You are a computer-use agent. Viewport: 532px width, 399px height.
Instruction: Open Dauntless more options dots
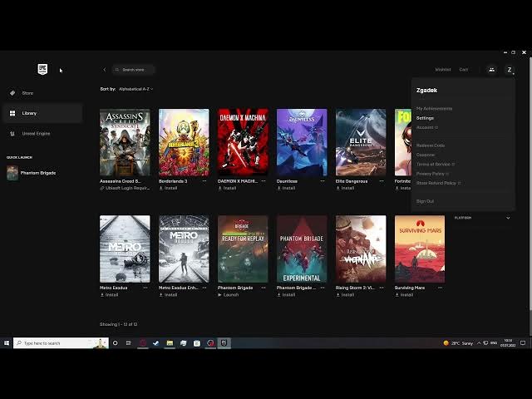(323, 181)
